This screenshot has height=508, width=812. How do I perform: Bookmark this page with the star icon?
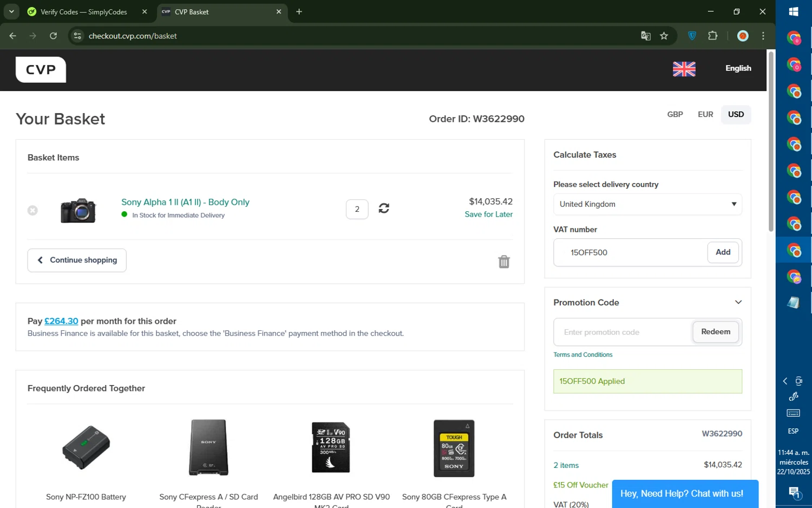[664, 36]
